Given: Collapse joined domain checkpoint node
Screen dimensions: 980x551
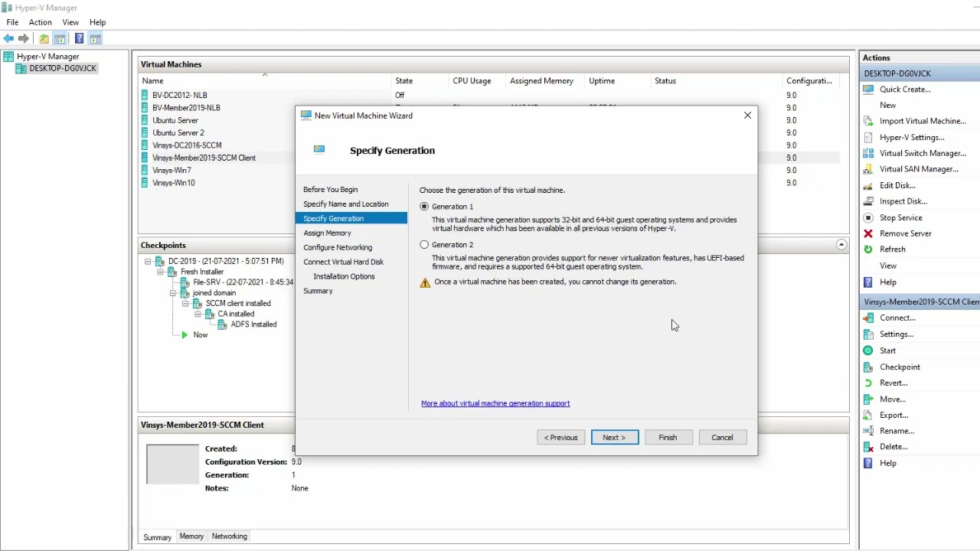Looking at the screenshot, I should pos(174,293).
